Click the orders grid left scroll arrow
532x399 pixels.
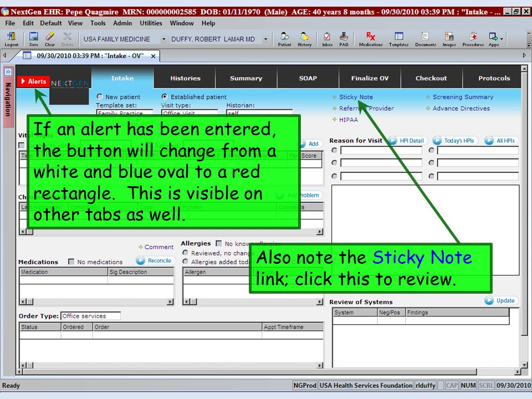click(x=22, y=365)
